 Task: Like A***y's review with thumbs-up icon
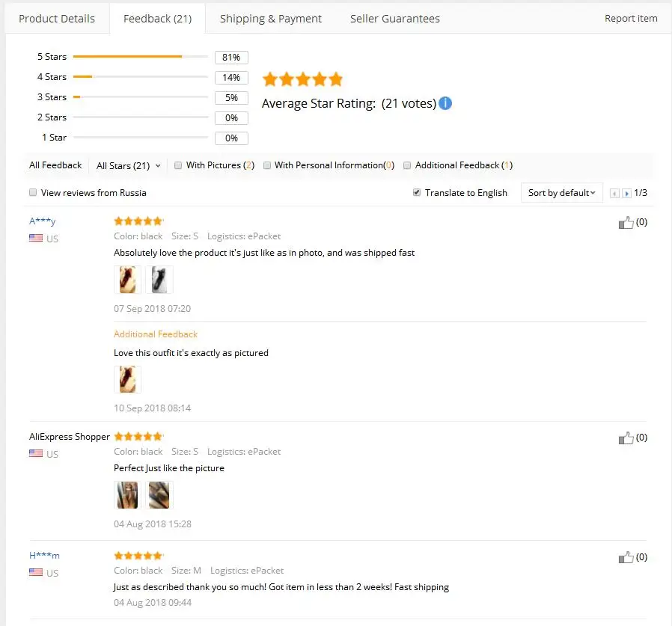[x=626, y=222]
